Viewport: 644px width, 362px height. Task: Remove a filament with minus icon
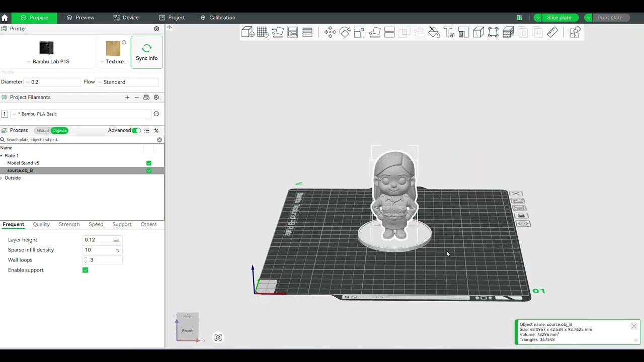coord(136,97)
